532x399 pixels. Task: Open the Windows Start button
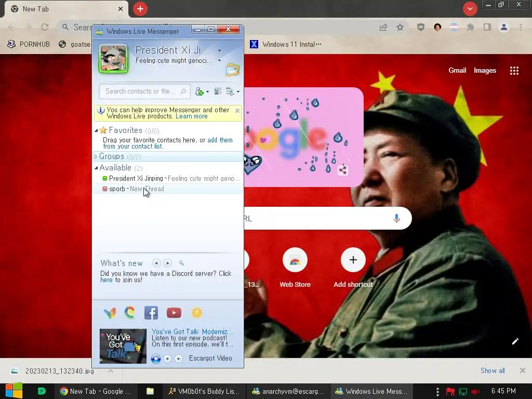14,391
